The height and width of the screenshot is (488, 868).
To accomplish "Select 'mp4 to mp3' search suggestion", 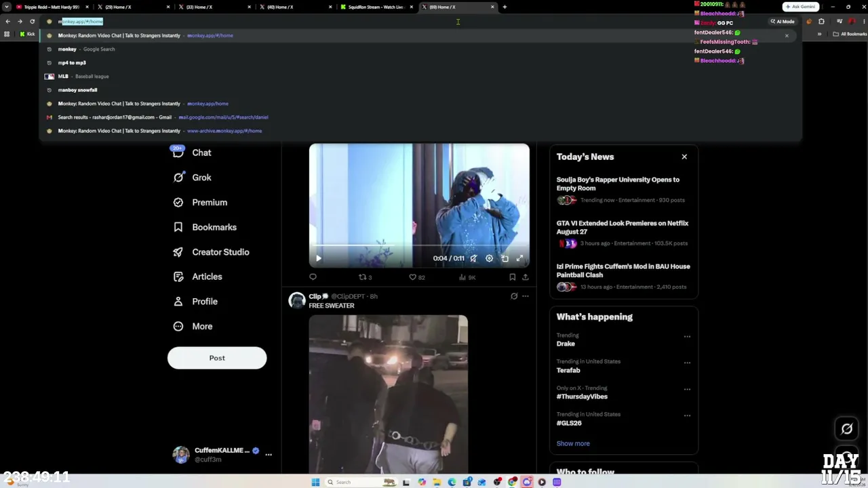I will pos(420,62).
